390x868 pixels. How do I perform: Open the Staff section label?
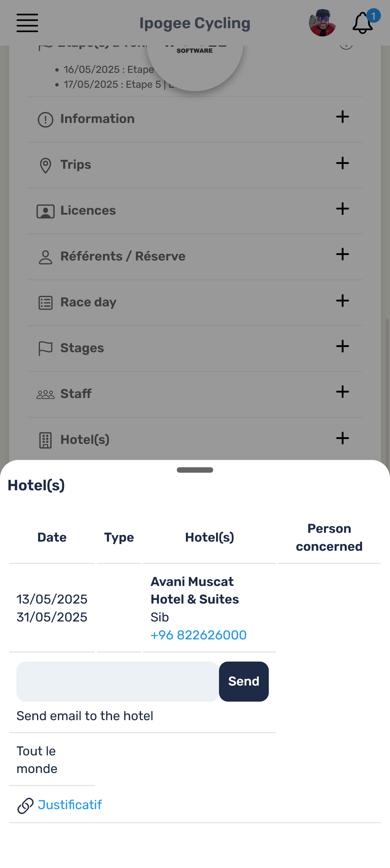point(76,393)
